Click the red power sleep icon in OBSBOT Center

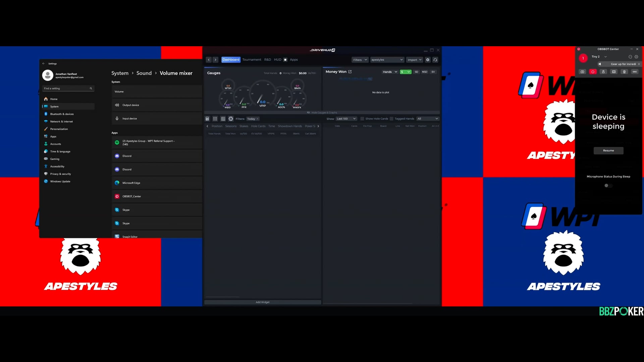click(x=593, y=72)
